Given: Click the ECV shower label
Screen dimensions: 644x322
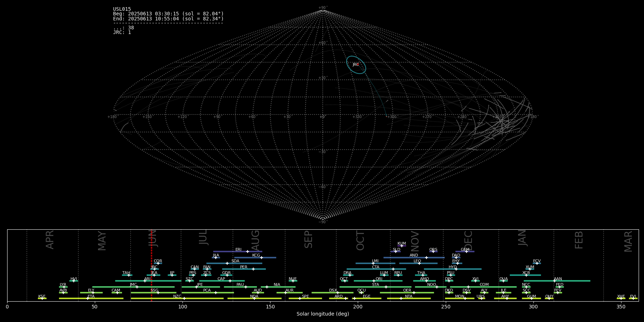Looking at the screenshot, I should (x=537, y=261).
